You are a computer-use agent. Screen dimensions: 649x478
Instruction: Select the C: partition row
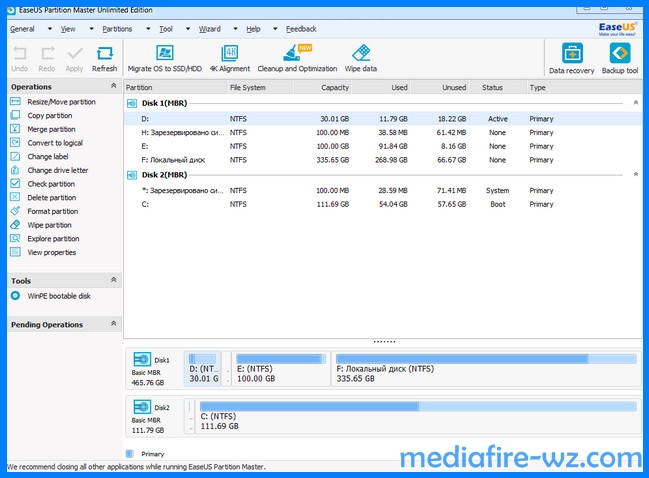[383, 204]
